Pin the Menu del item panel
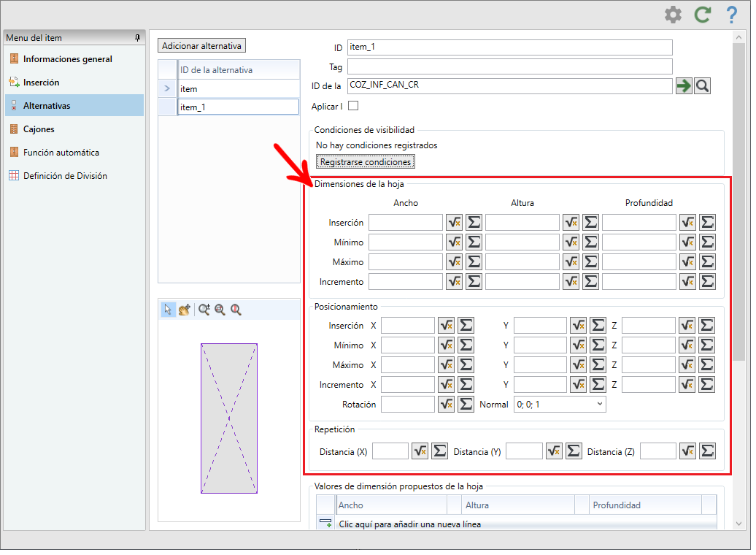The height and width of the screenshot is (555, 756). click(137, 38)
